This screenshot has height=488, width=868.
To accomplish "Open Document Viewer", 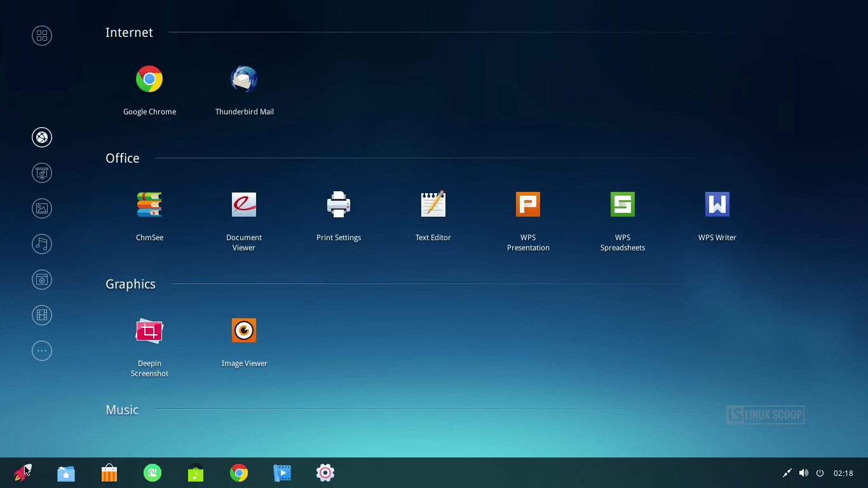I will point(244,205).
